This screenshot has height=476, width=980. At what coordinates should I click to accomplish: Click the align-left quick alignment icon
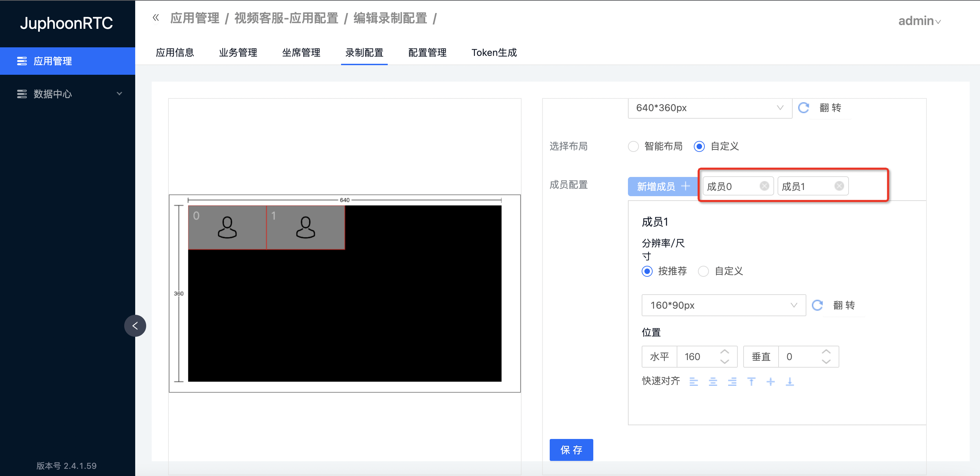[x=693, y=382]
